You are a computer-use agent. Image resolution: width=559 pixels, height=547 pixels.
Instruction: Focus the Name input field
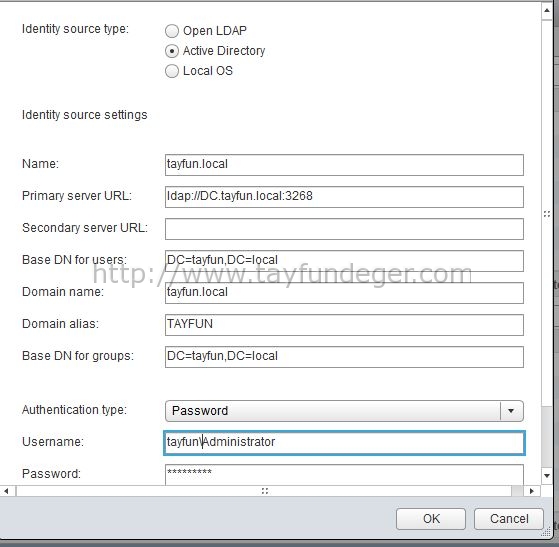(x=344, y=165)
